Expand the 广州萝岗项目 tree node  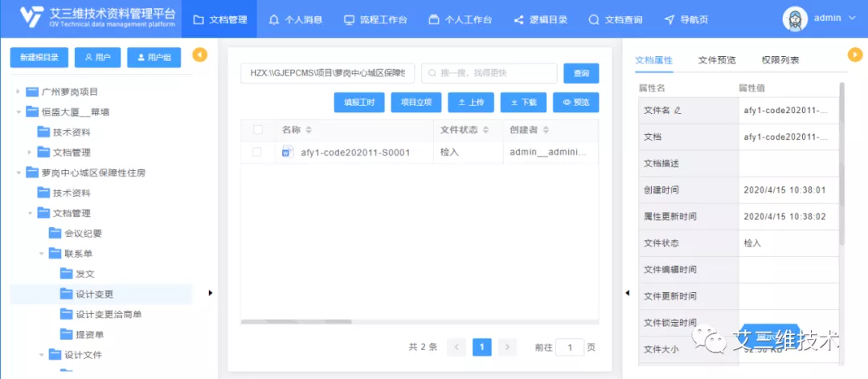click(18, 92)
